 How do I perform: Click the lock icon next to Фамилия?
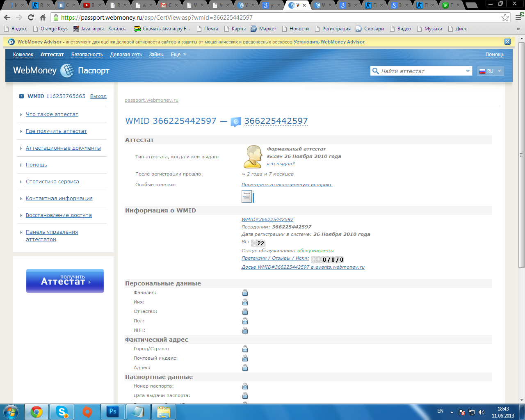click(x=245, y=293)
